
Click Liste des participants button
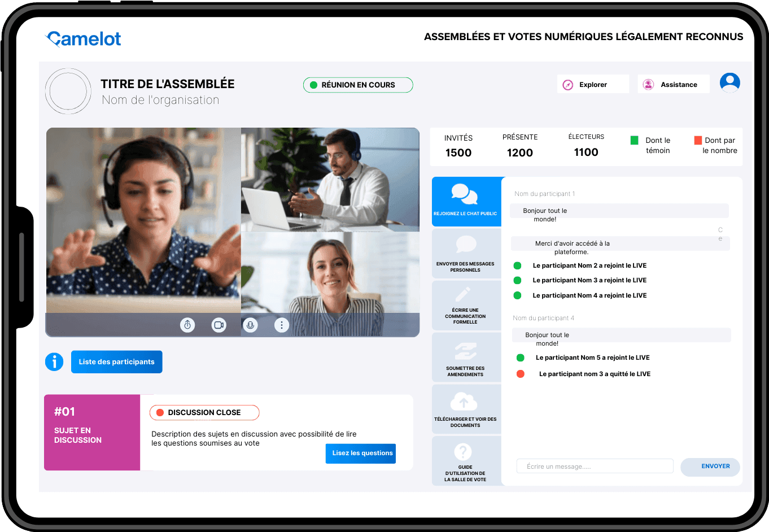[117, 362]
